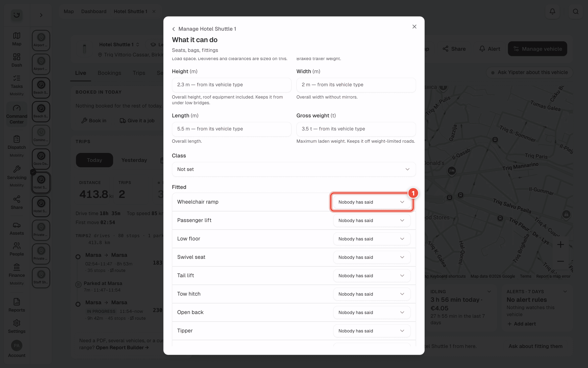The height and width of the screenshot is (368, 588).
Task: Open Tail lift dropdown
Action: click(372, 276)
